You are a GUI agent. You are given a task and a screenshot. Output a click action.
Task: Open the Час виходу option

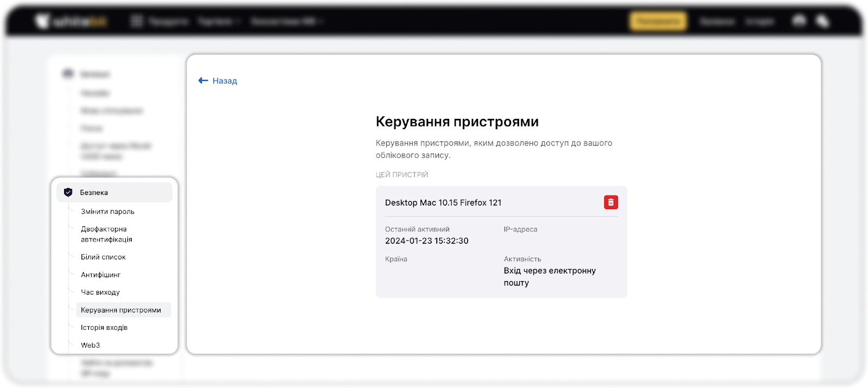tap(100, 292)
